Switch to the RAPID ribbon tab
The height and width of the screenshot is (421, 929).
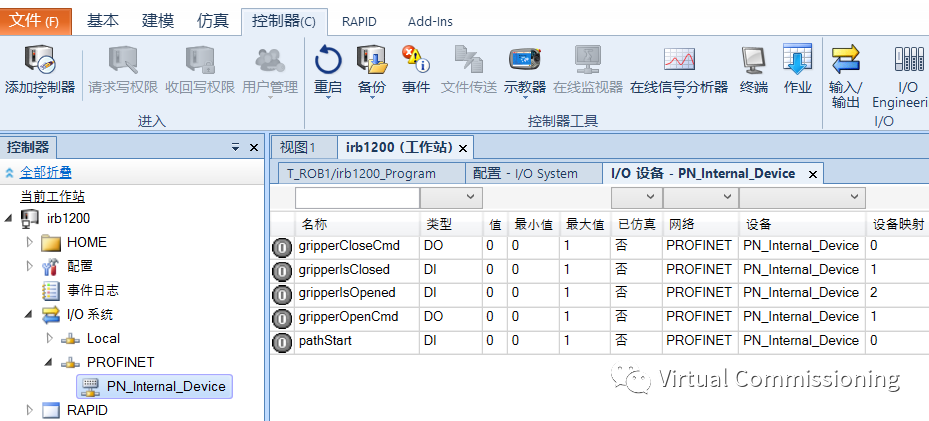click(359, 22)
